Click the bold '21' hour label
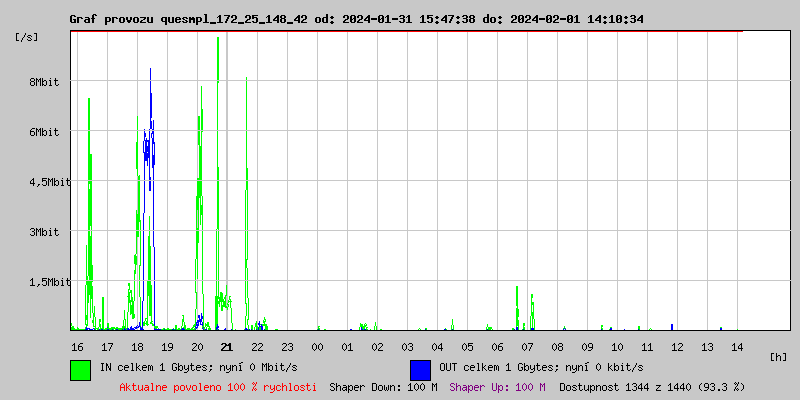Screen dimensions: 800x400 (227, 347)
